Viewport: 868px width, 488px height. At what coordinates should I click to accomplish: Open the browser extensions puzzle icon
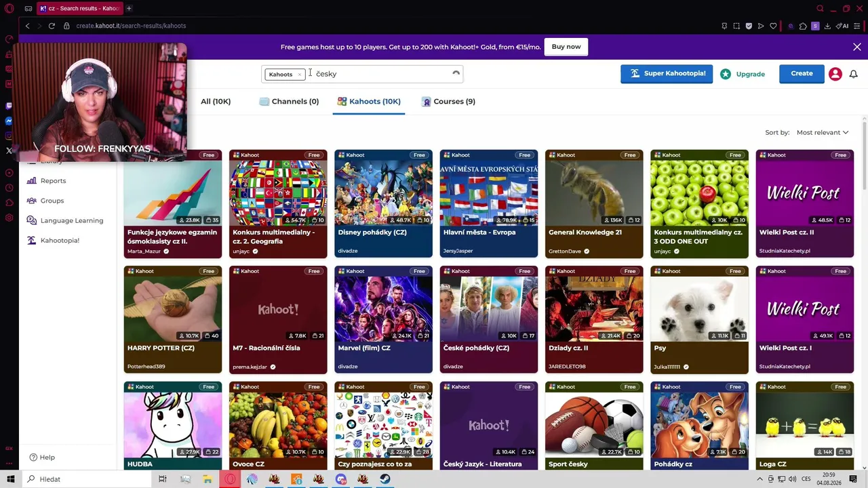803,26
